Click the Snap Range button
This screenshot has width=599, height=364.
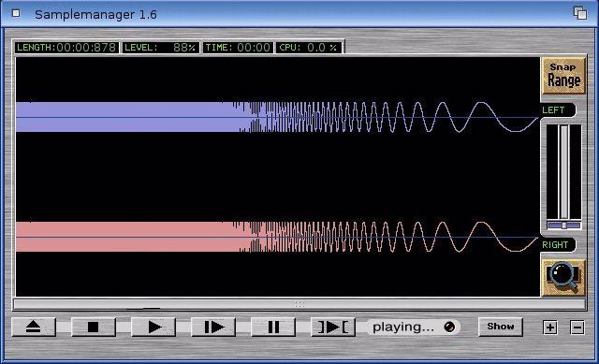(563, 75)
